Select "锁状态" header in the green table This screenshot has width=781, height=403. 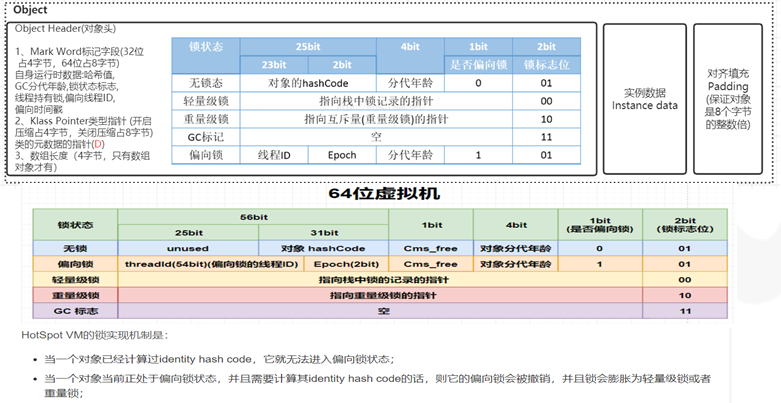(75, 225)
